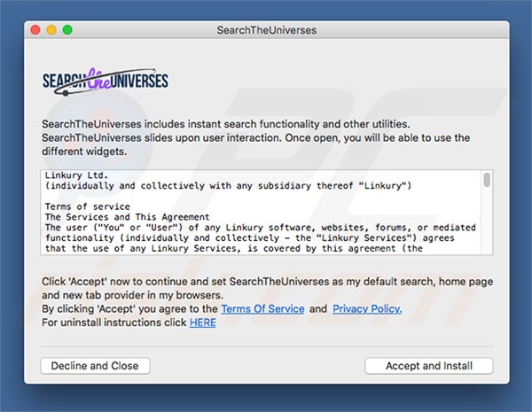Click 'that the use of any Linkury Services' line

pyautogui.click(x=234, y=249)
